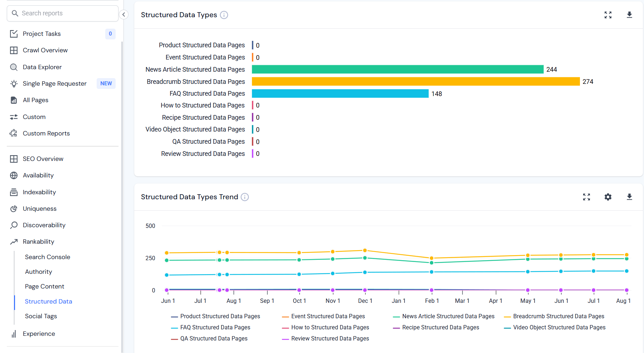Toggle Recipe Structured Data Pages legend series
Image resolution: width=644 pixels, height=353 pixels.
[436, 327]
